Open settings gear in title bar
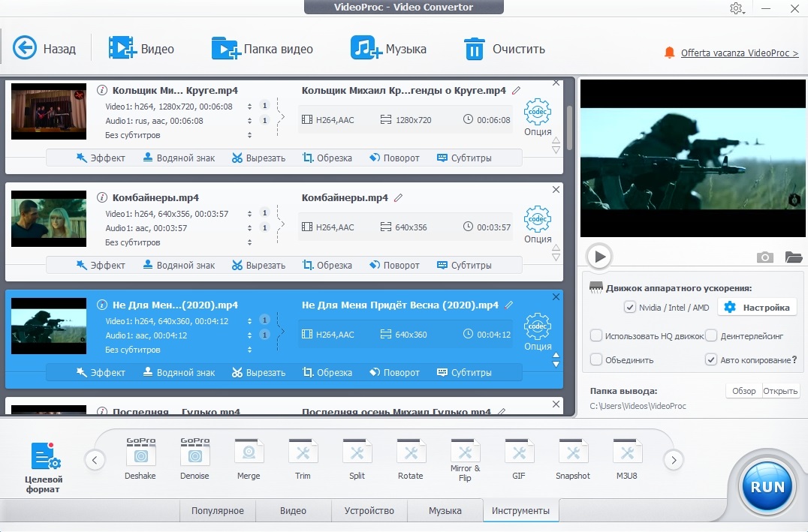The width and height of the screenshot is (808, 532). pos(736,8)
